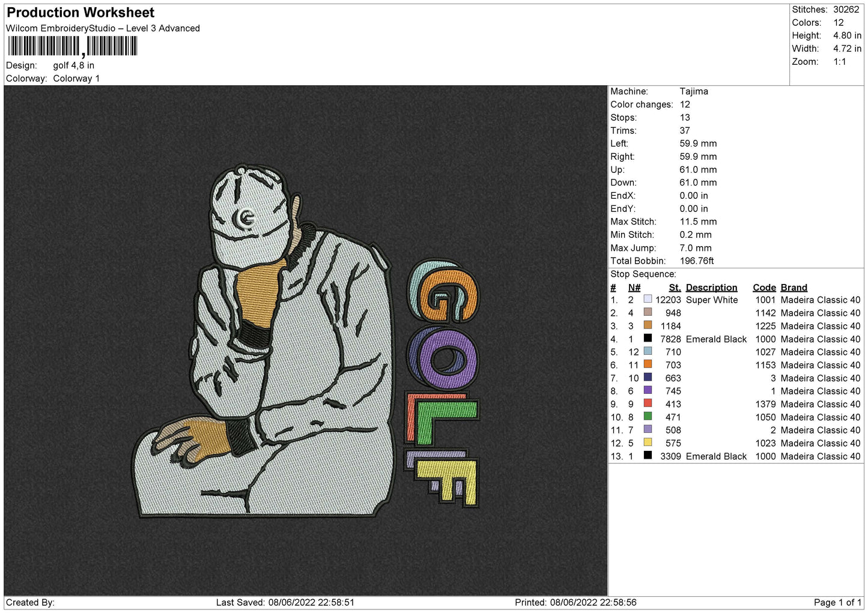
Task: Click the purple swatch in stop row 8
Action: point(648,390)
